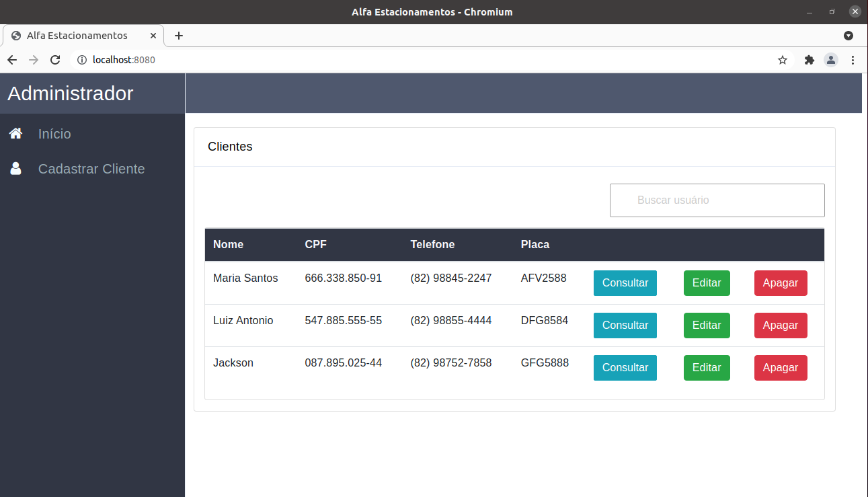Open the site information icon in address bar

pyautogui.click(x=81, y=60)
